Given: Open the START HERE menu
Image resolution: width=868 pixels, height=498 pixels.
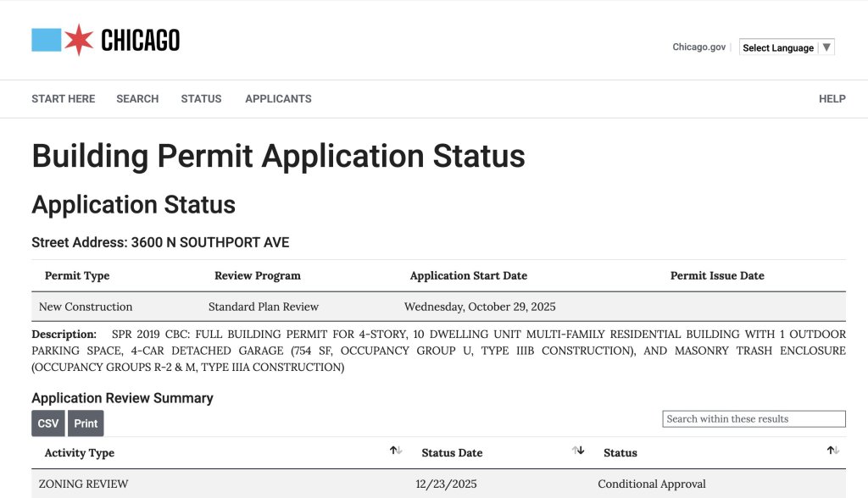Looking at the screenshot, I should [x=63, y=99].
